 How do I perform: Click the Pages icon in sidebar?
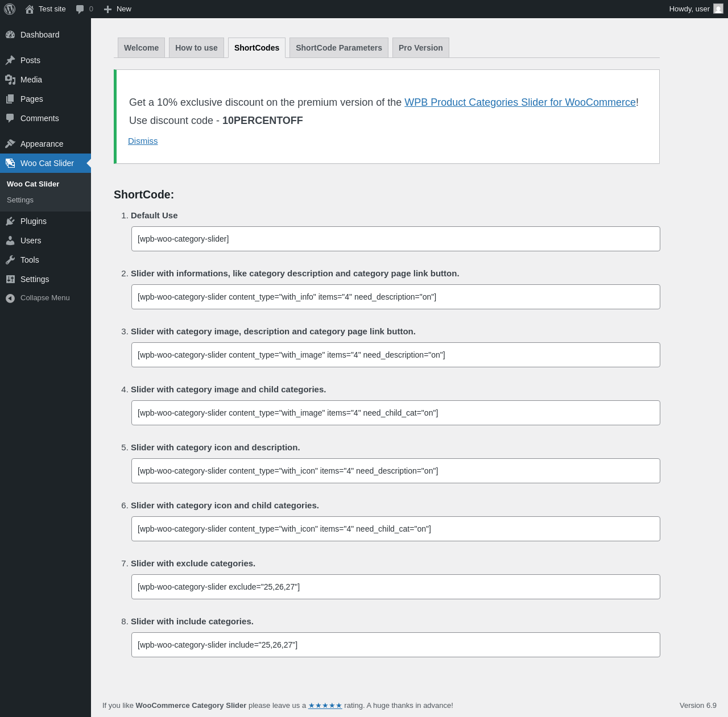10,99
